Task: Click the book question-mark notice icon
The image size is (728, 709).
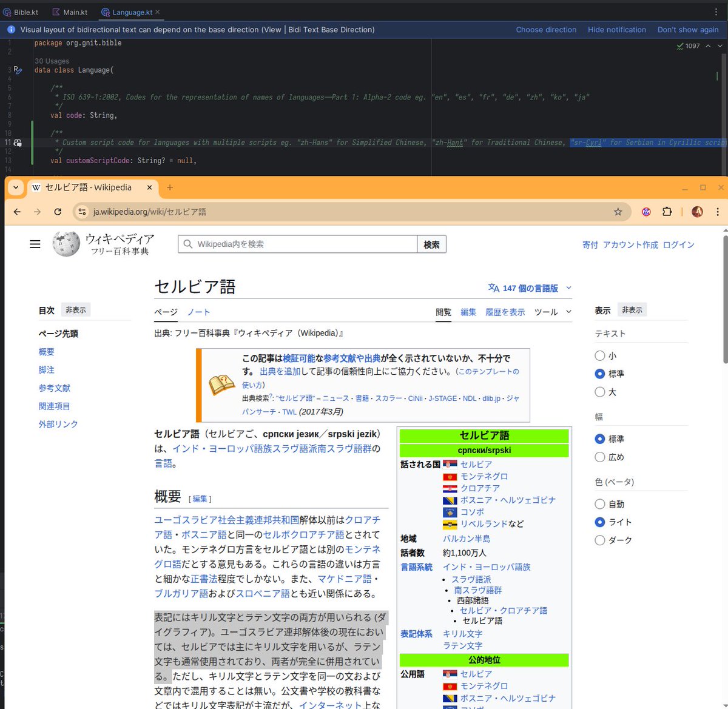Action: pyautogui.click(x=221, y=385)
